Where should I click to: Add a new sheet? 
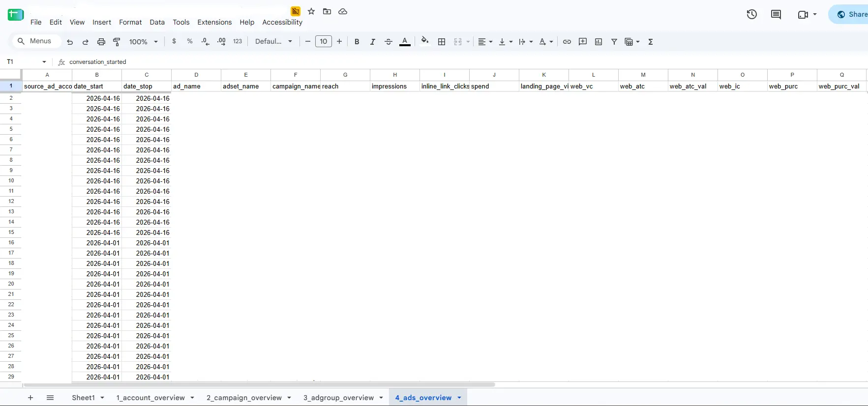coord(30,398)
